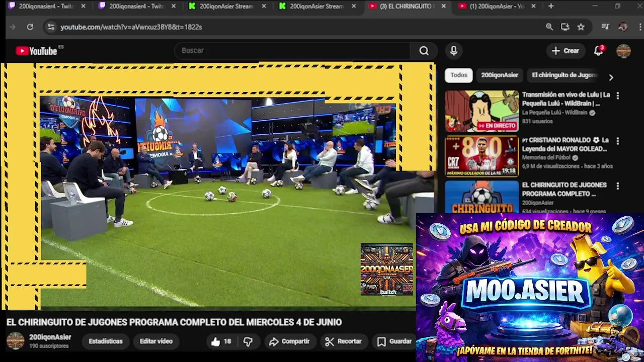This screenshot has height=362, width=644.
Task: Click the Compartir share button
Action: (x=289, y=341)
